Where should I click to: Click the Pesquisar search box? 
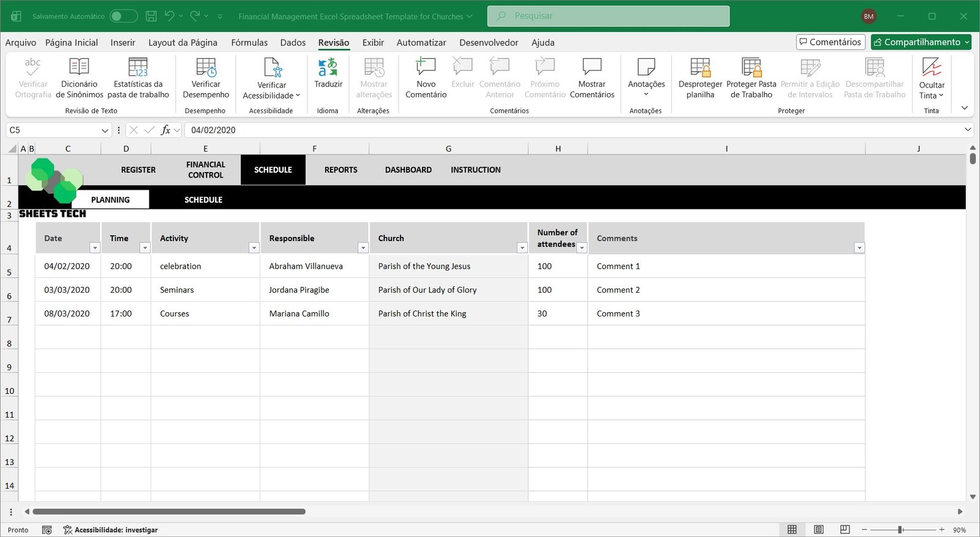coord(608,16)
